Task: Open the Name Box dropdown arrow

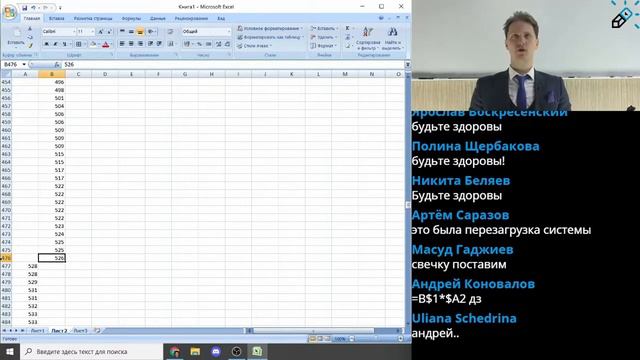Action: [x=24, y=64]
